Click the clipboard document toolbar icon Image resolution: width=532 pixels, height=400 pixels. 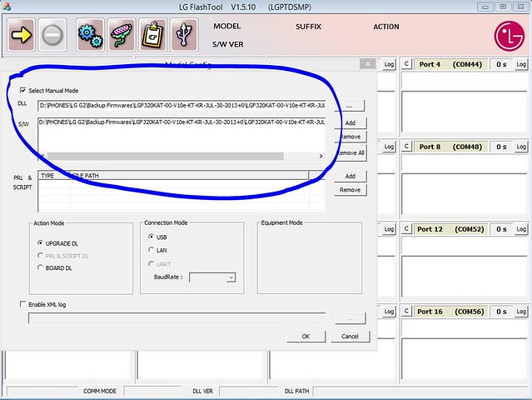(152, 35)
